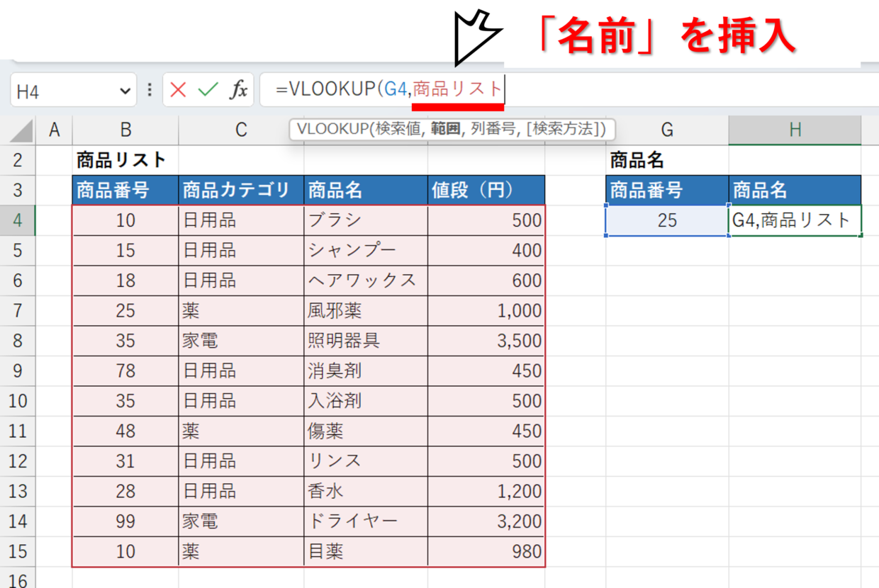
Task: Click the 商品番号 header in column B
Action: (x=125, y=191)
